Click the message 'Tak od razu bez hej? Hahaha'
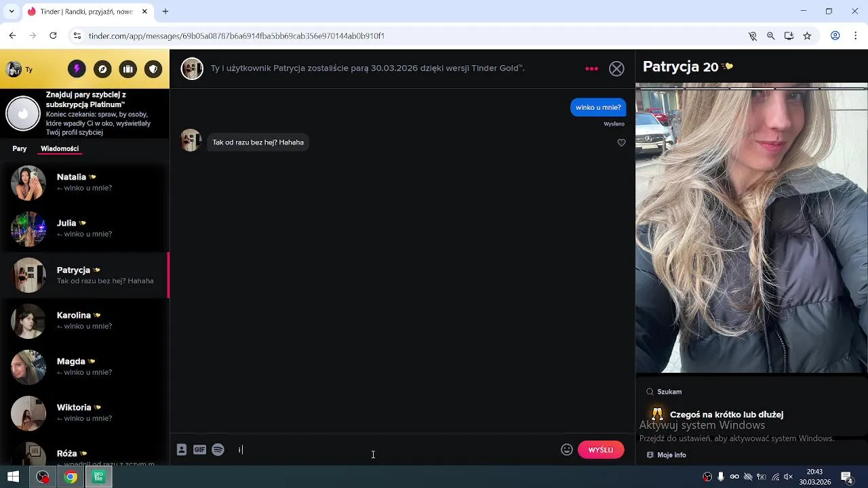Screen dimensions: 868x488 (258, 142)
